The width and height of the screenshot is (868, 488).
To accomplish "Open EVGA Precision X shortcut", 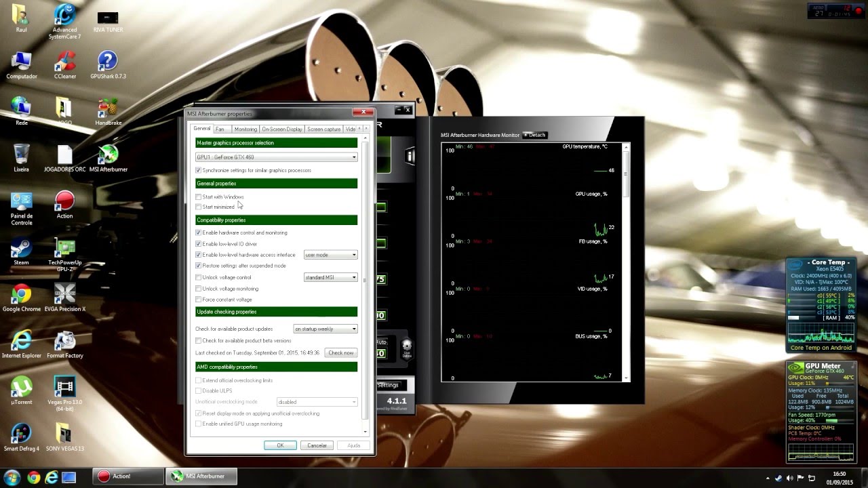I will click(64, 297).
